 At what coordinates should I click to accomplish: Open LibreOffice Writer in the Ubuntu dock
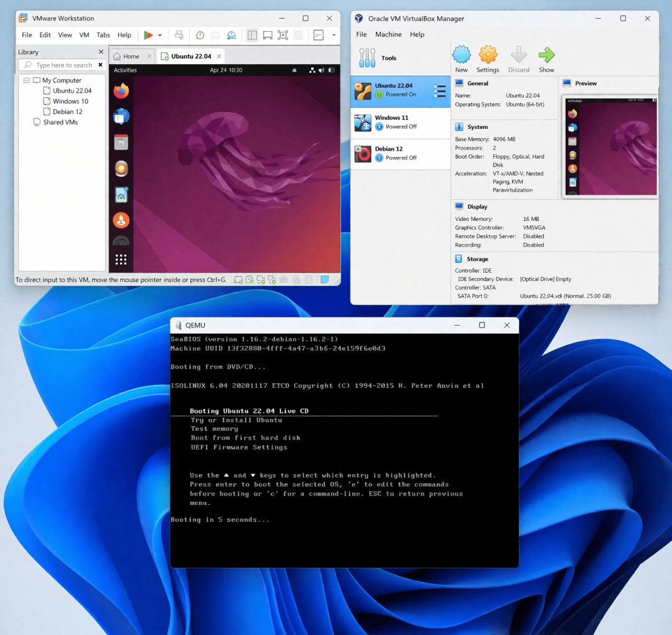[121, 195]
